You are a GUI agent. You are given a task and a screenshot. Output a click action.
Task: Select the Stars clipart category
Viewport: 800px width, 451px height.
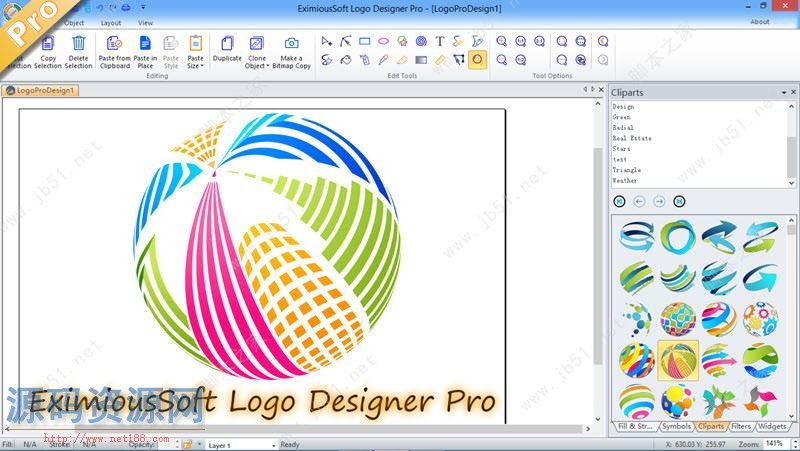click(x=621, y=149)
